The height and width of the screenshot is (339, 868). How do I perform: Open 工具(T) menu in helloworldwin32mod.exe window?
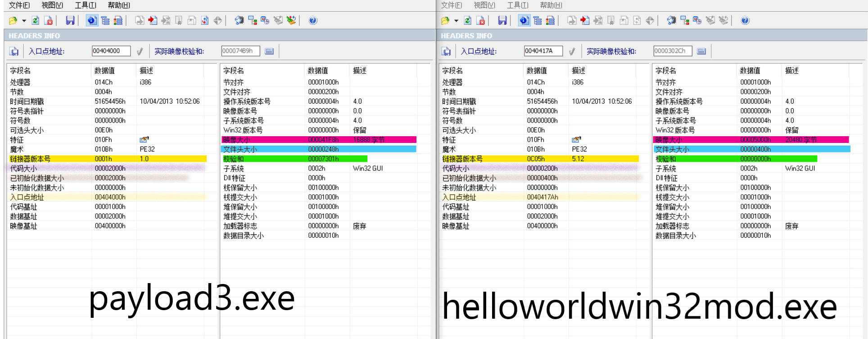(518, 5)
